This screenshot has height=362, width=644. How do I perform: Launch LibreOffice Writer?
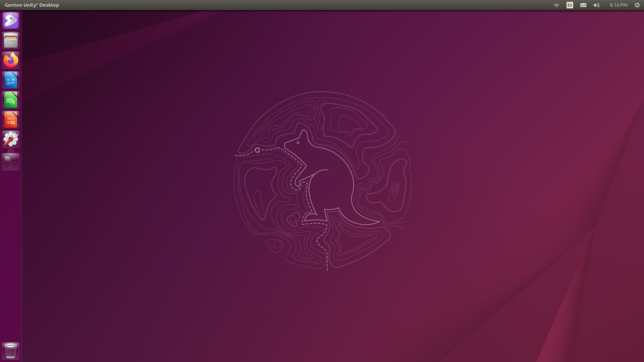[11, 80]
